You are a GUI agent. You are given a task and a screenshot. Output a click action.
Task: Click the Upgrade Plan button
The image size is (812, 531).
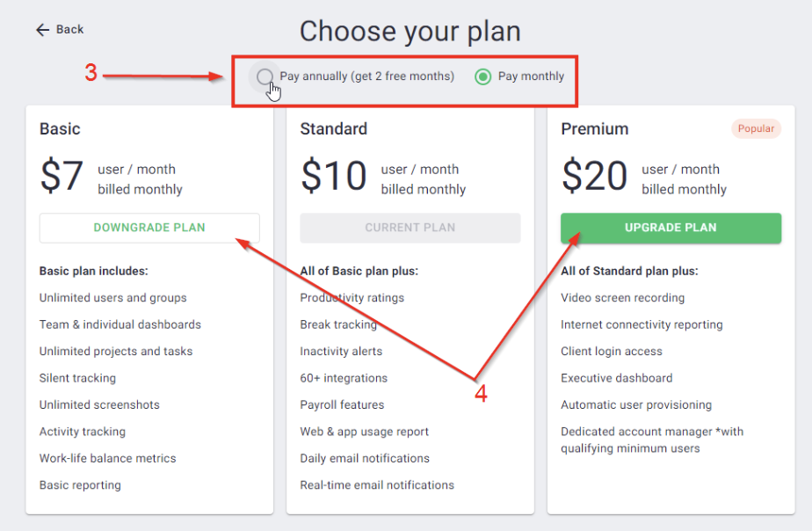(x=671, y=227)
